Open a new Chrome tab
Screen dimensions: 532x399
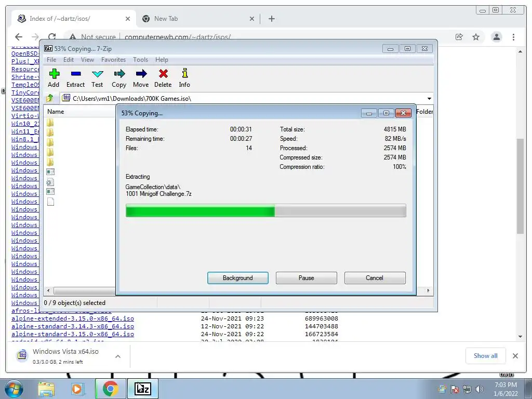[x=271, y=19]
